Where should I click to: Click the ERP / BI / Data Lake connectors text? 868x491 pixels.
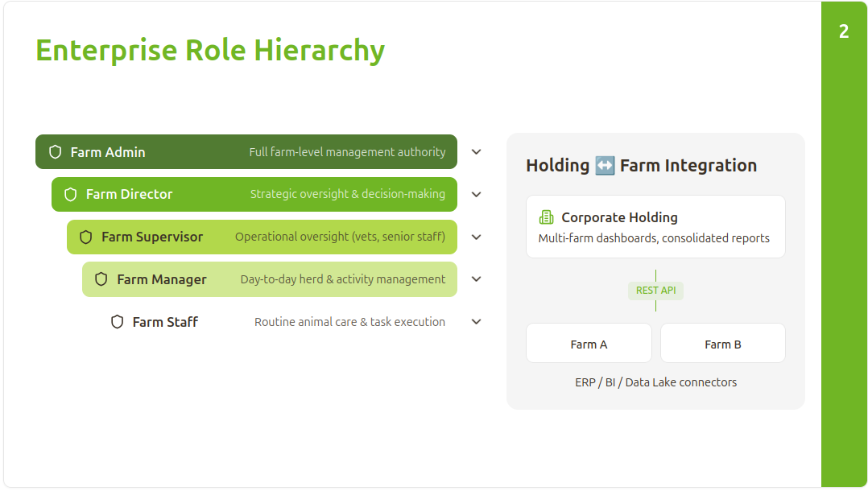(655, 382)
